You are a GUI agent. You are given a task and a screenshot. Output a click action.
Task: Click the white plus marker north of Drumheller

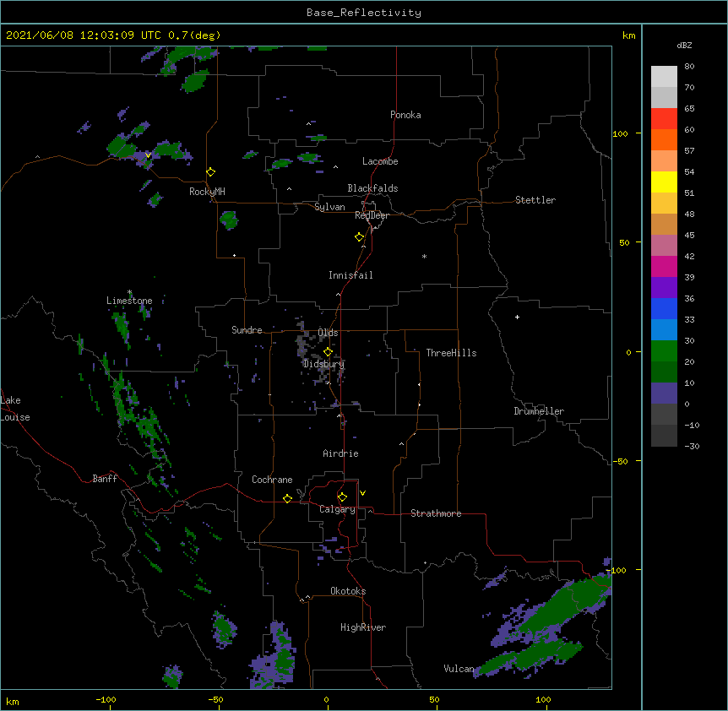(x=517, y=317)
